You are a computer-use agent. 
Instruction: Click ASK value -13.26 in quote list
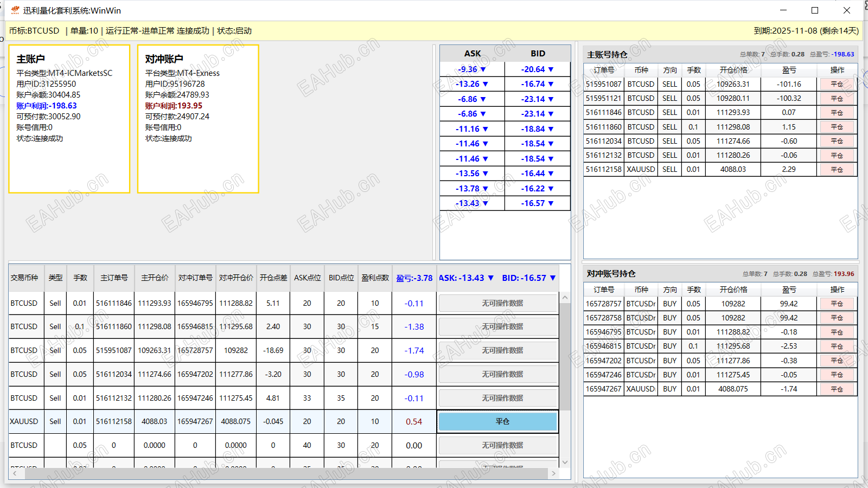point(472,84)
